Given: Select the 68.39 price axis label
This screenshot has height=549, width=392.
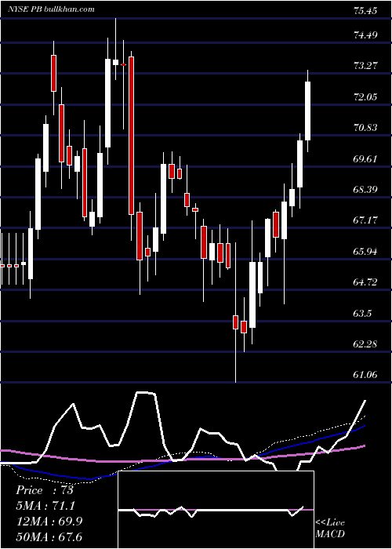Looking at the screenshot, I should [365, 190].
